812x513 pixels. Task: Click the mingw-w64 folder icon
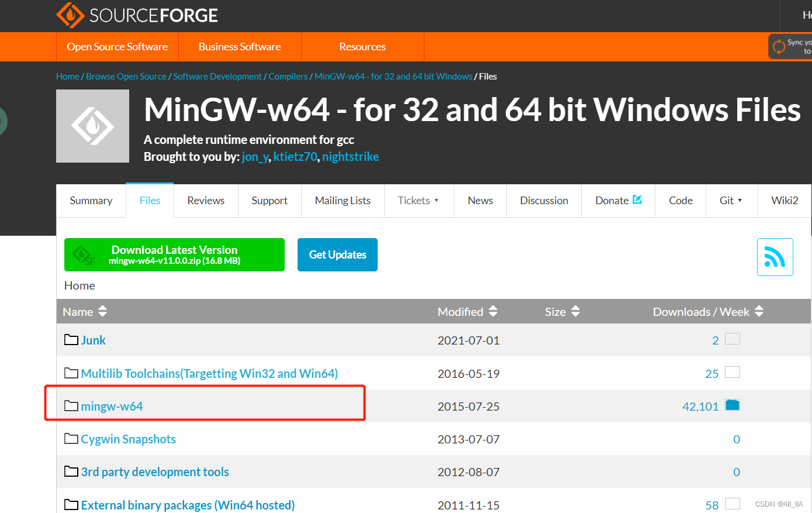coord(71,406)
